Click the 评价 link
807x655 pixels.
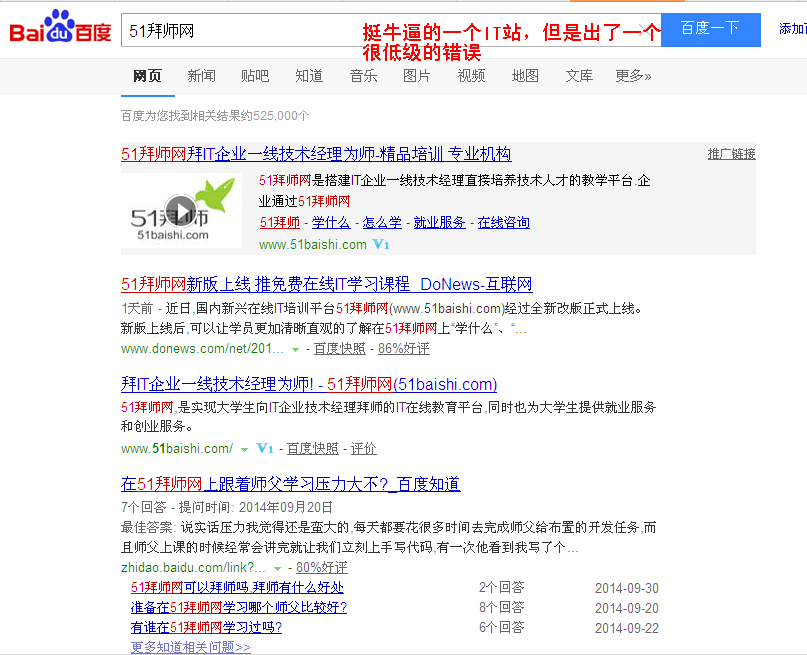(363, 449)
